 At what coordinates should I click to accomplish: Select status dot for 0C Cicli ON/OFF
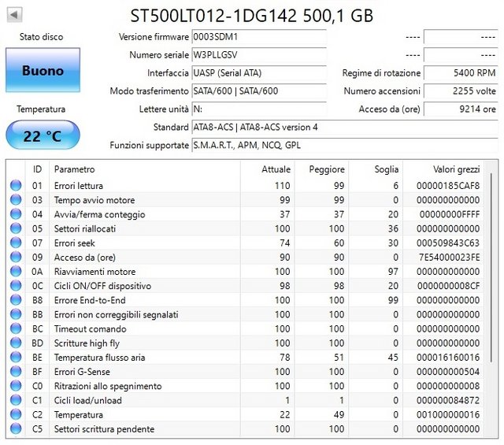(16, 286)
